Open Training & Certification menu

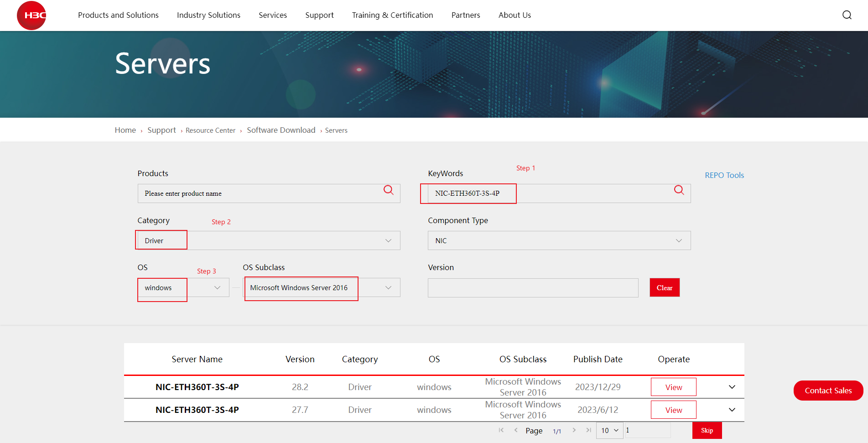click(x=393, y=15)
